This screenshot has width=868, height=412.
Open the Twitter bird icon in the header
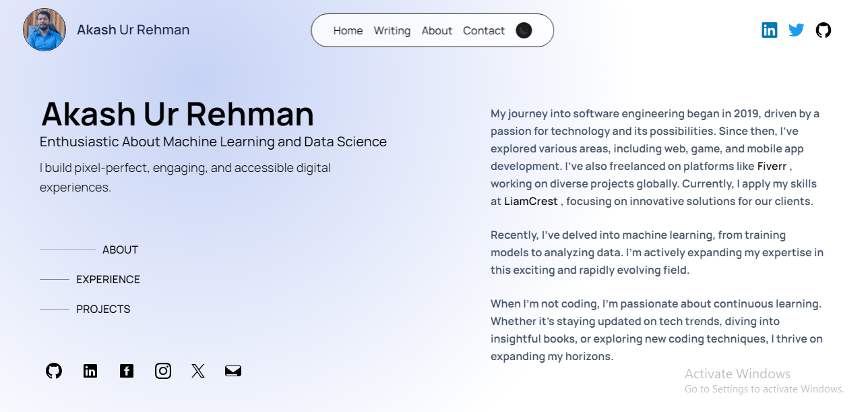click(x=797, y=30)
